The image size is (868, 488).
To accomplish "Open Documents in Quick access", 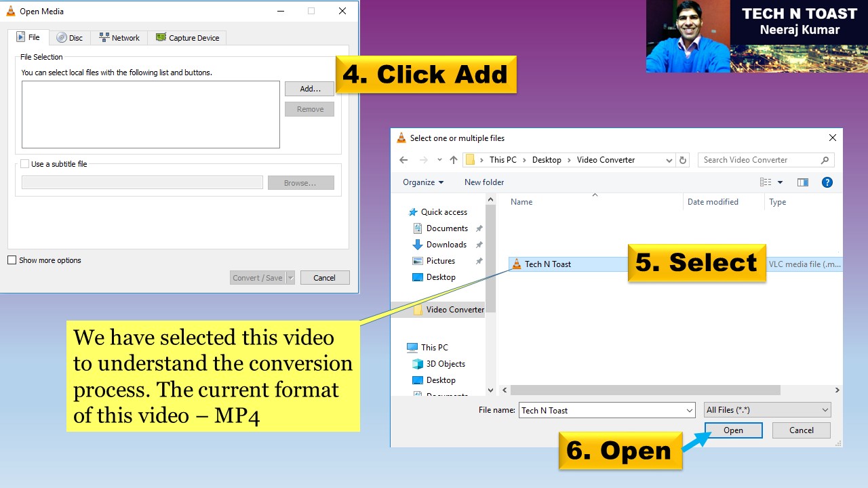I will pyautogui.click(x=447, y=228).
